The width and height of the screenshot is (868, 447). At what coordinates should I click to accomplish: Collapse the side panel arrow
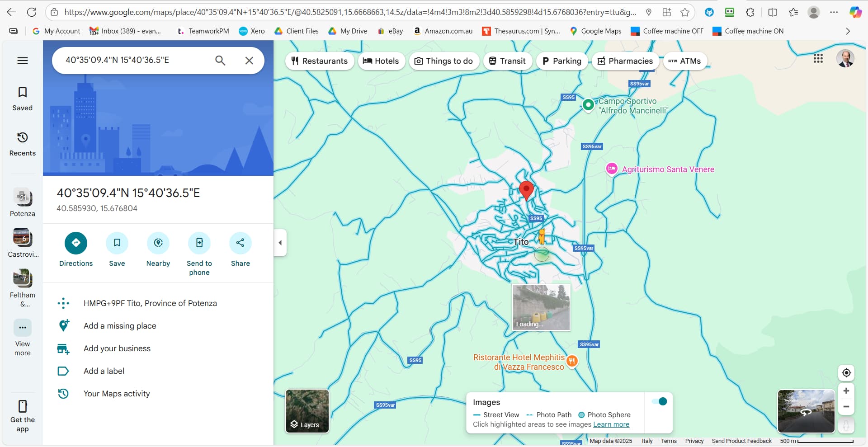(x=280, y=243)
